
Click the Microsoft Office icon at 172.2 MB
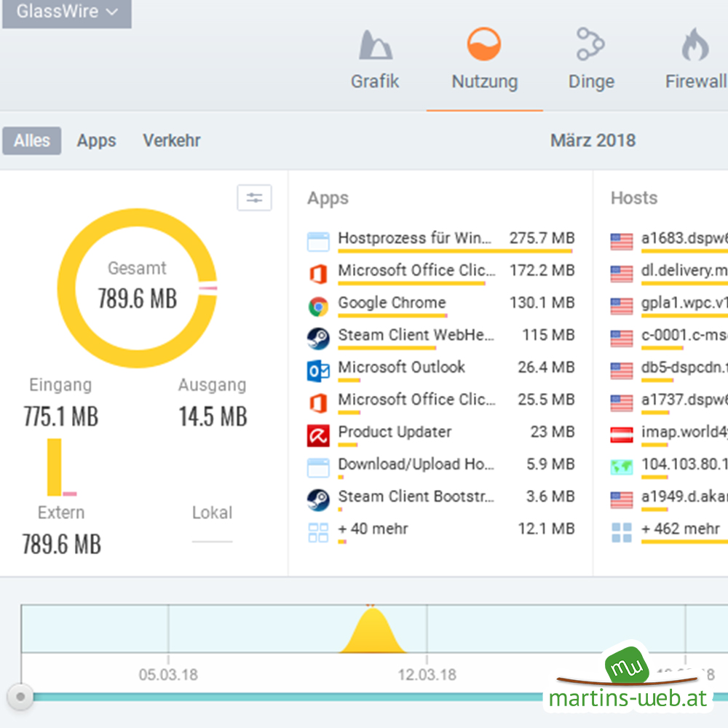(x=318, y=274)
